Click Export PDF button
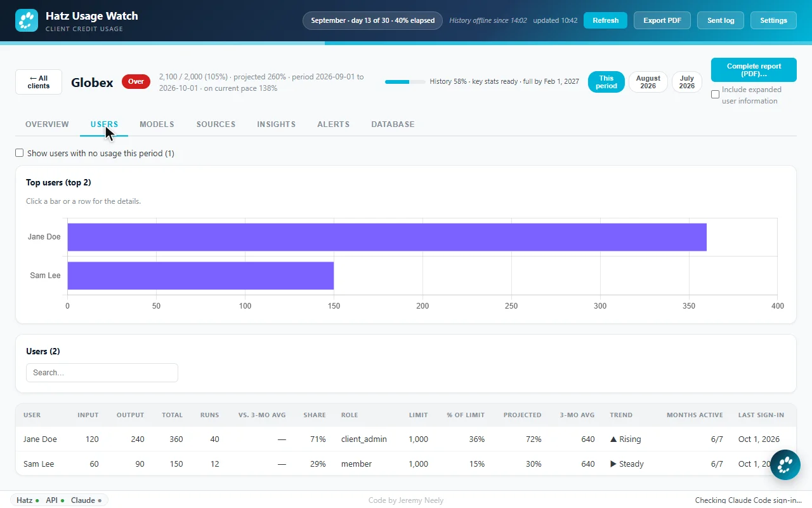Viewport: 812px width, 508px height. 662,20
